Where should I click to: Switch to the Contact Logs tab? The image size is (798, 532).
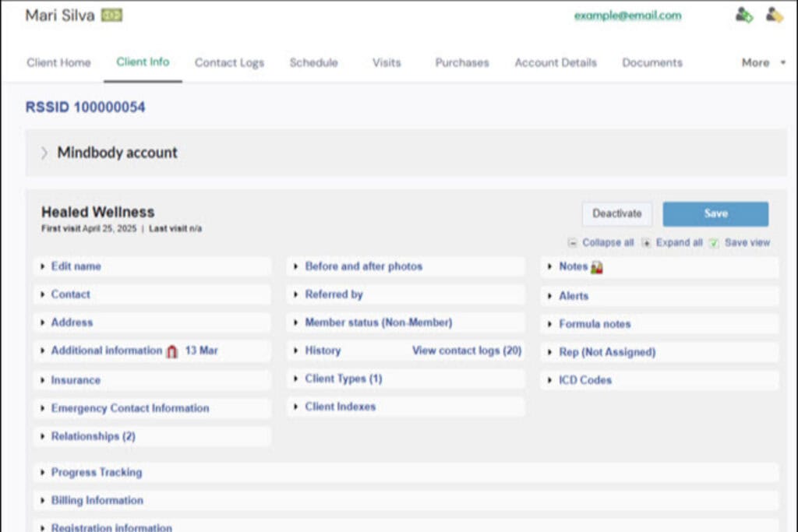[229, 63]
